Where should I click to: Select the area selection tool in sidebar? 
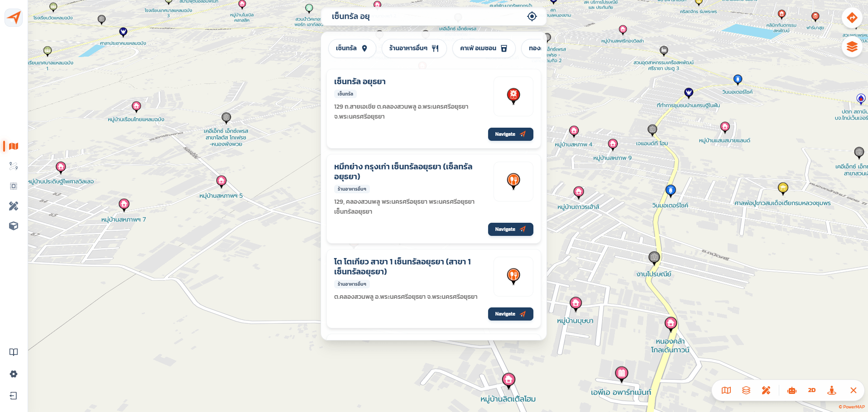coord(14,186)
